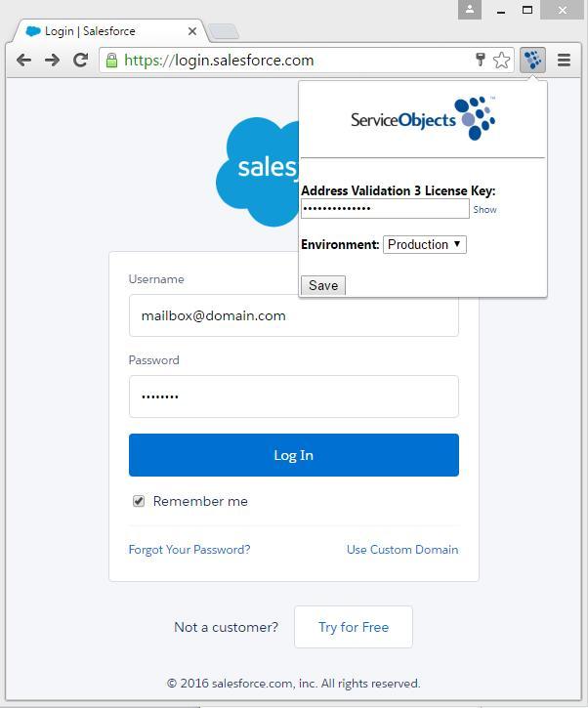Click the 'Address Validation 3 License Key:' label
588x708 pixels.
tap(399, 190)
